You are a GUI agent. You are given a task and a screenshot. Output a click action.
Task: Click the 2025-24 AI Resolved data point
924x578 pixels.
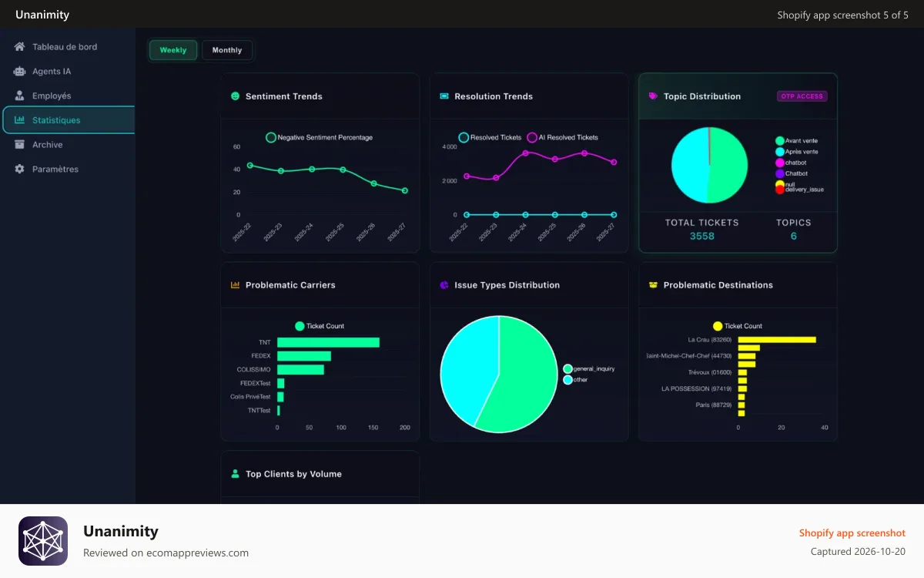(x=526, y=153)
